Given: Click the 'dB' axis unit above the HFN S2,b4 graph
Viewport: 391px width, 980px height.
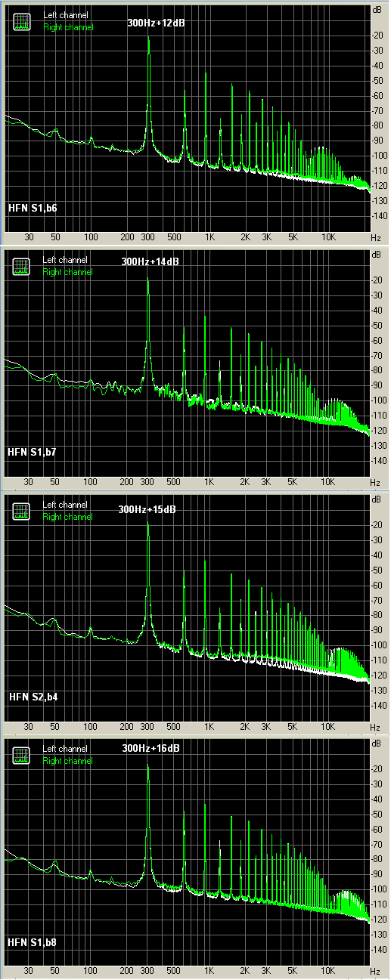Looking at the screenshot, I should [377, 499].
